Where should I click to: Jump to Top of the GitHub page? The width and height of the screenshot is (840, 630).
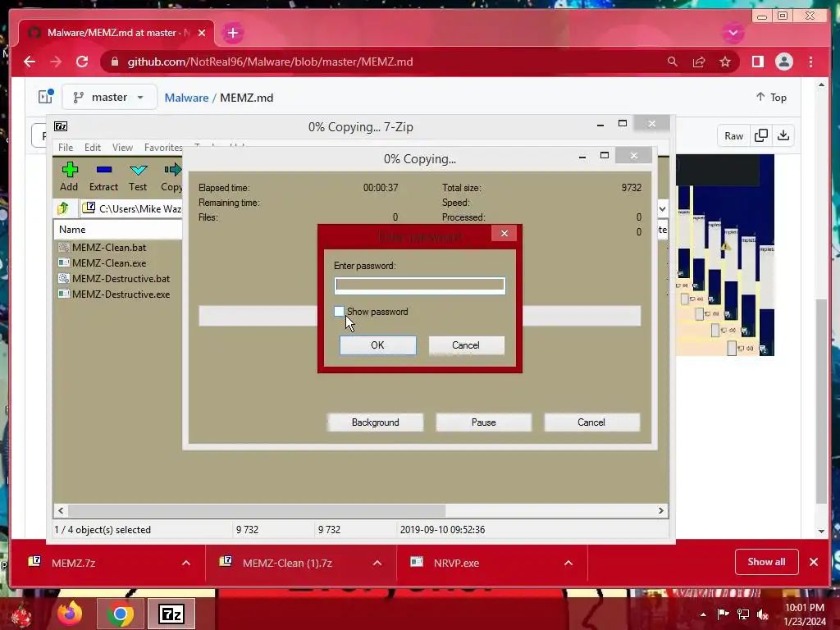tap(771, 97)
